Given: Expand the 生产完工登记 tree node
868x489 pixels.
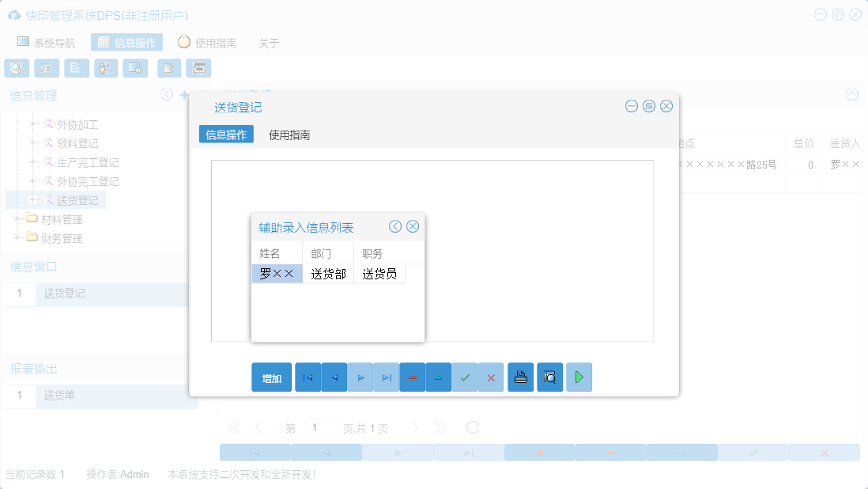Looking at the screenshot, I should [x=32, y=162].
